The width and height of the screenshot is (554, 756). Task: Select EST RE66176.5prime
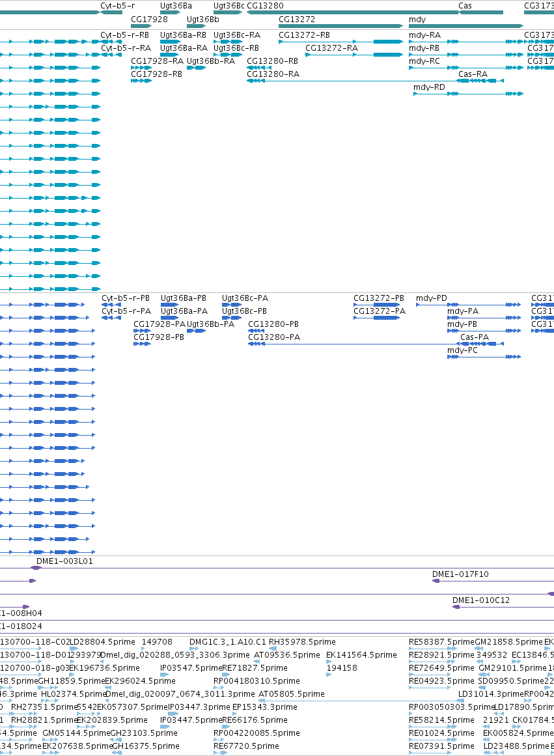(x=255, y=720)
